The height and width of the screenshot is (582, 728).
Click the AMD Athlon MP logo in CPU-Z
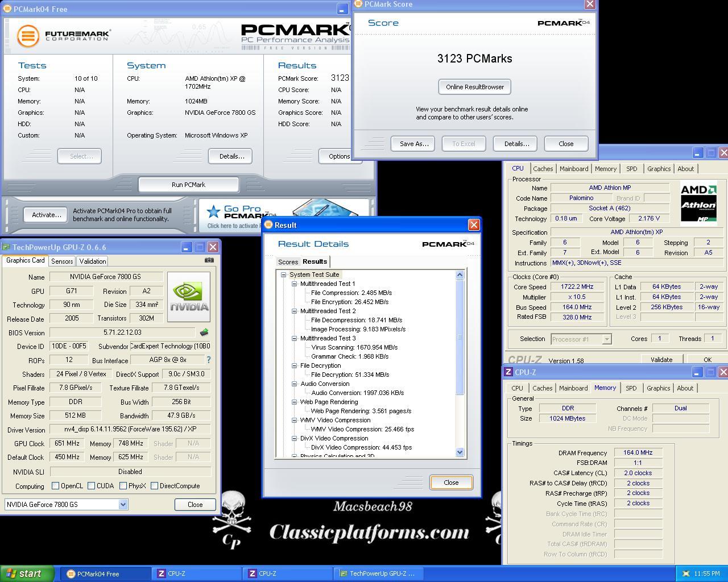(x=699, y=203)
